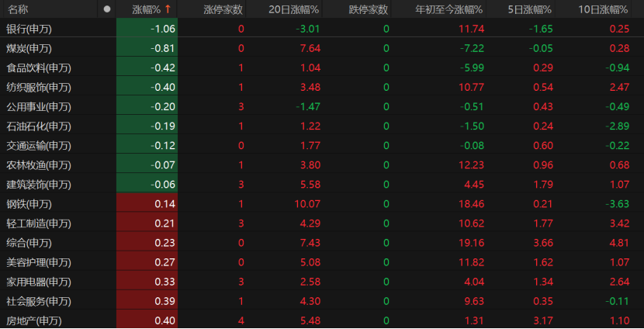644x329 pixels.
Task: Sort by the 涨停家数 column header
Action: tap(223, 9)
